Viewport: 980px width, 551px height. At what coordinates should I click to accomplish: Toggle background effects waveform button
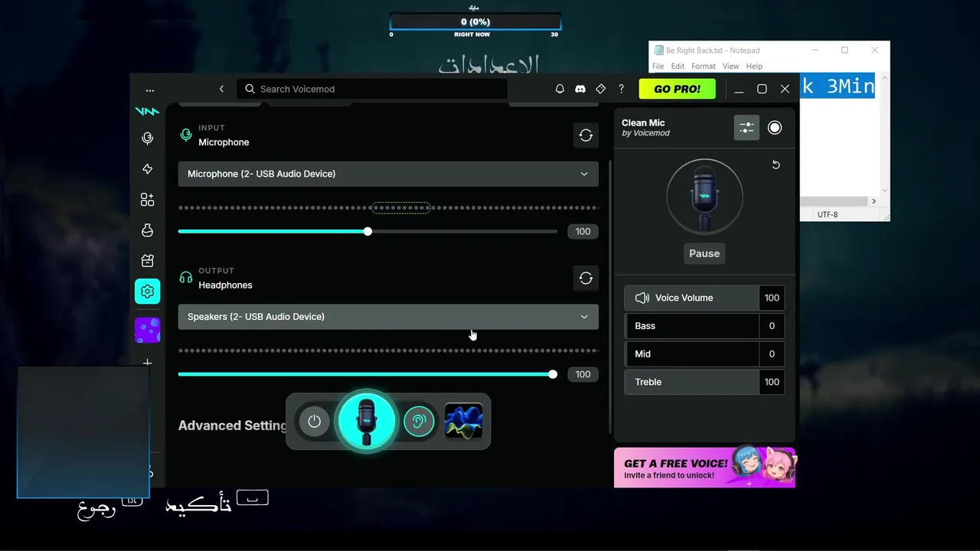coord(463,421)
